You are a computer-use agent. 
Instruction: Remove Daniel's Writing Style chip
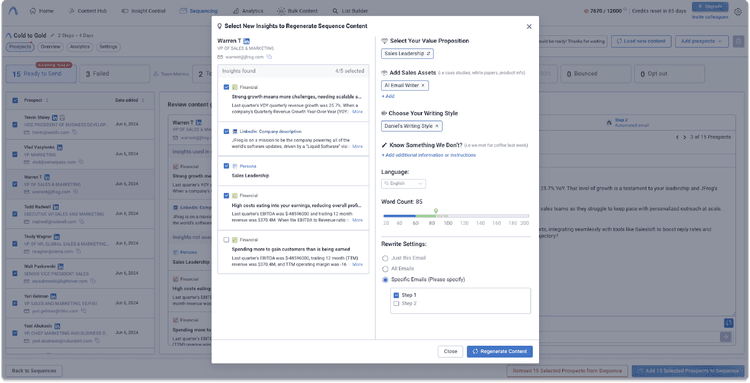(x=437, y=126)
